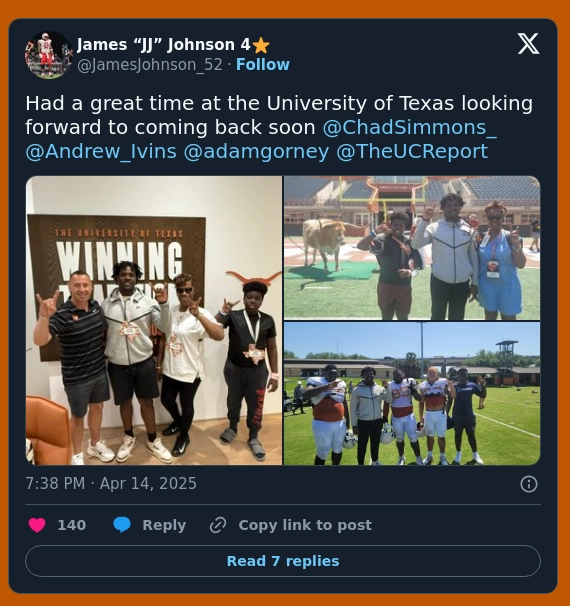
Task: Open the X logo link
Action: [x=528, y=44]
